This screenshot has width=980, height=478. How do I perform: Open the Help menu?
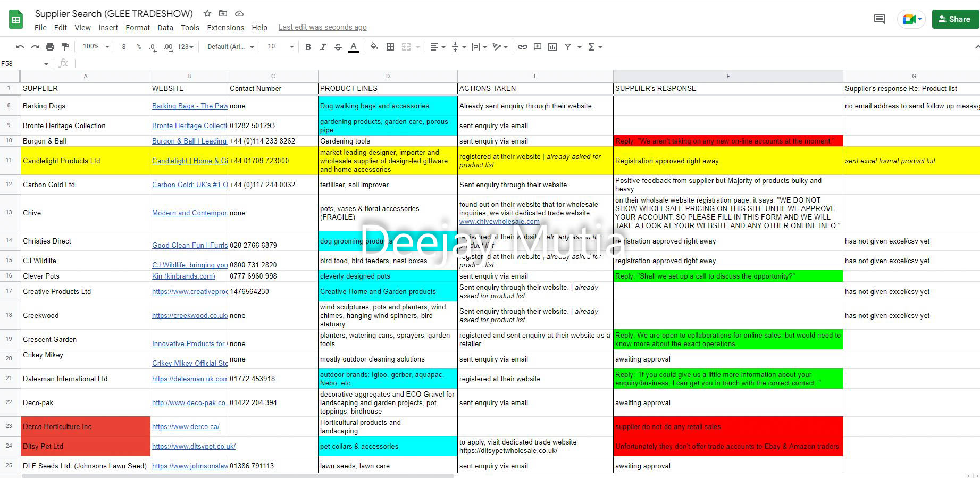tap(259, 28)
